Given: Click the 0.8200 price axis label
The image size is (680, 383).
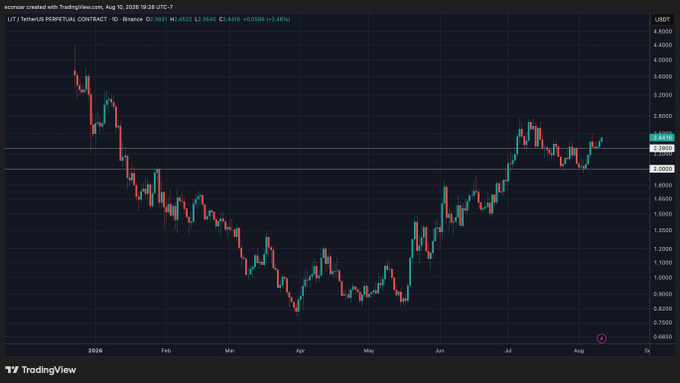Looking at the screenshot, I should click(662, 309).
